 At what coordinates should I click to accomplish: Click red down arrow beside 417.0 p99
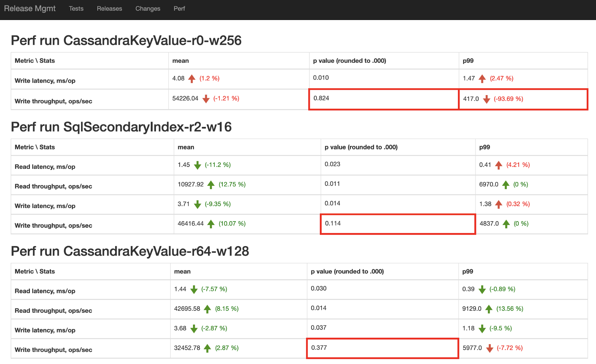tap(487, 99)
